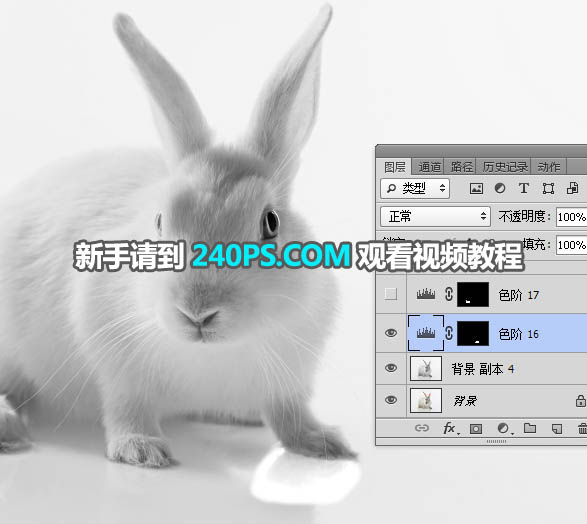Filter for adjustment layers icon
The image size is (587, 524).
(x=500, y=188)
